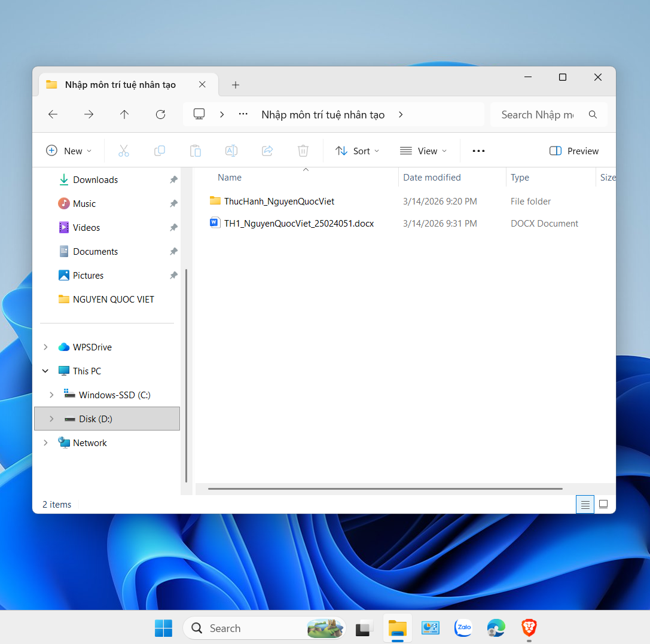Click the Cut scissors icon

[x=124, y=151]
